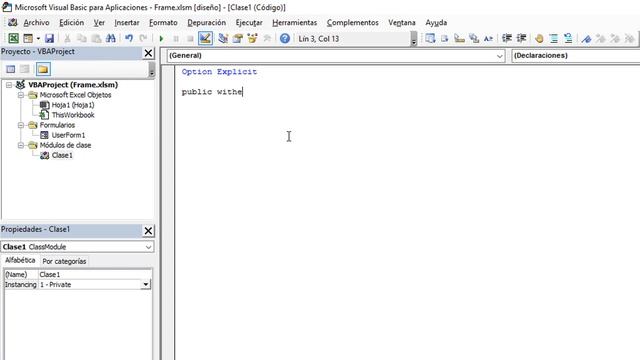This screenshot has height=360, width=640.
Task: Collapse the VBAProject (Frame.xlsm) node
Action: click(9, 85)
